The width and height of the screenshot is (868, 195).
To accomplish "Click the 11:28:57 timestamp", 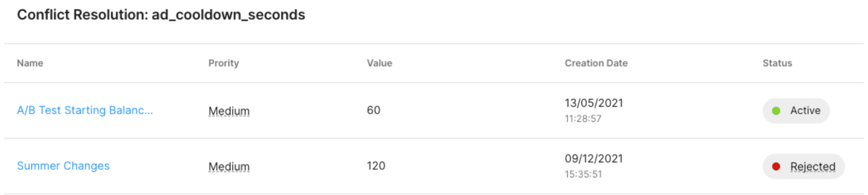I will coord(583,119).
